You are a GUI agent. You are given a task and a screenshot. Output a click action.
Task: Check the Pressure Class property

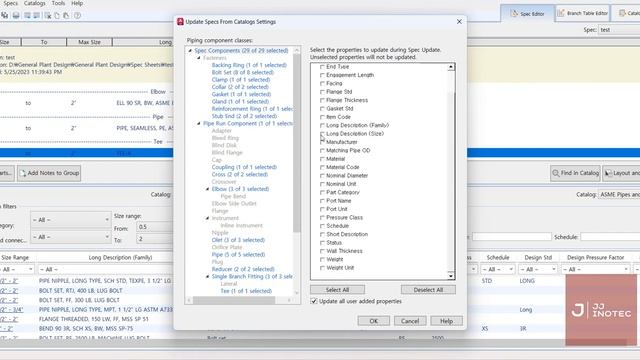pos(322,218)
